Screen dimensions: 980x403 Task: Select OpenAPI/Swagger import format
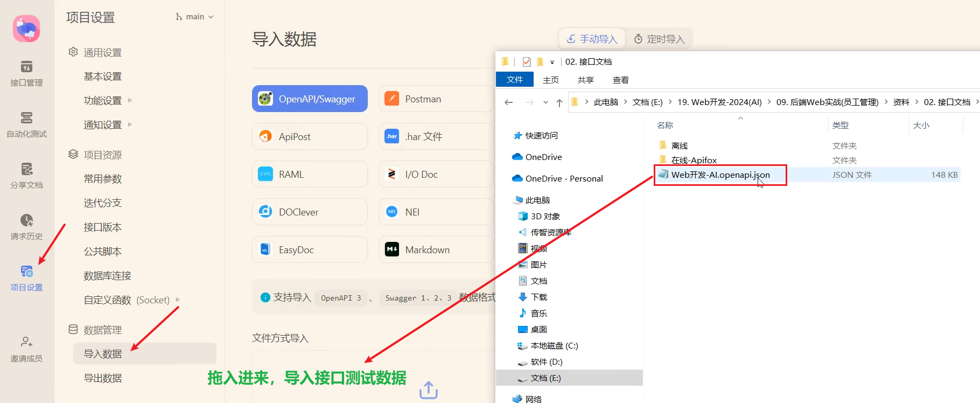pos(310,99)
